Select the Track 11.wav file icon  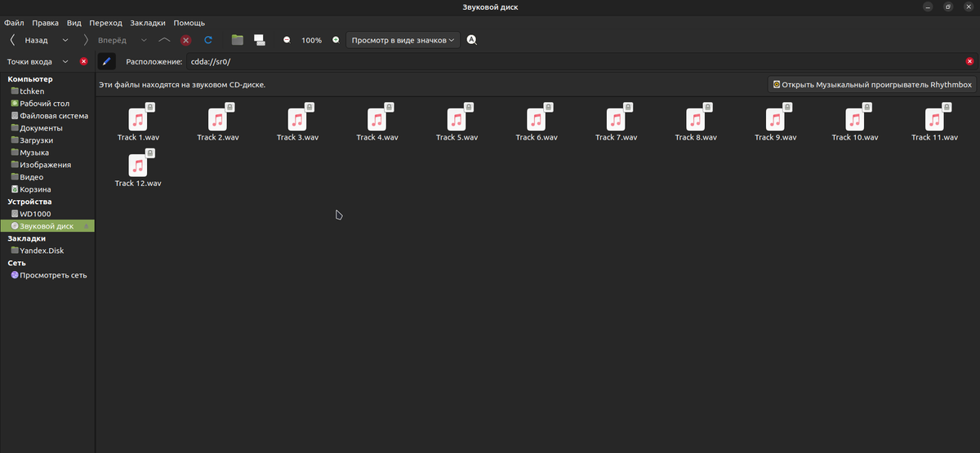(934, 120)
